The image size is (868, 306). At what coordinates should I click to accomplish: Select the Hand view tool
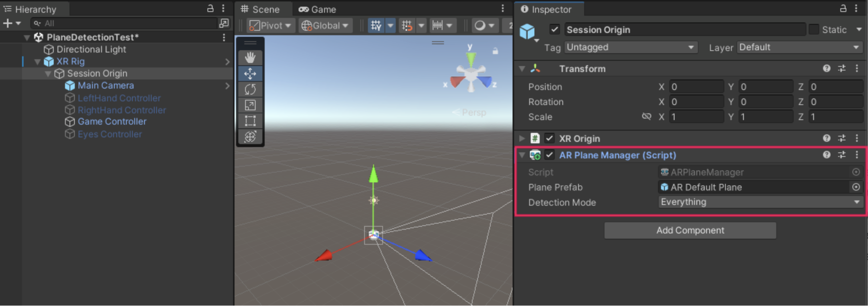[250, 58]
